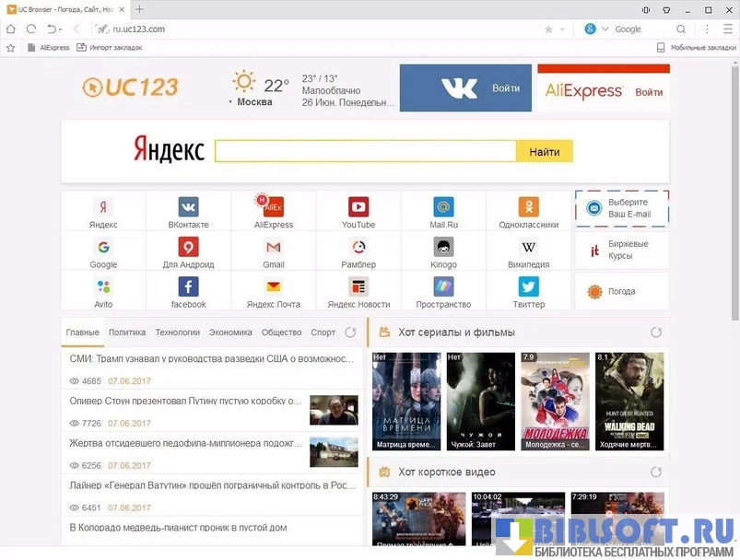
Task: Open the browser main menu icon
Action: point(707,29)
